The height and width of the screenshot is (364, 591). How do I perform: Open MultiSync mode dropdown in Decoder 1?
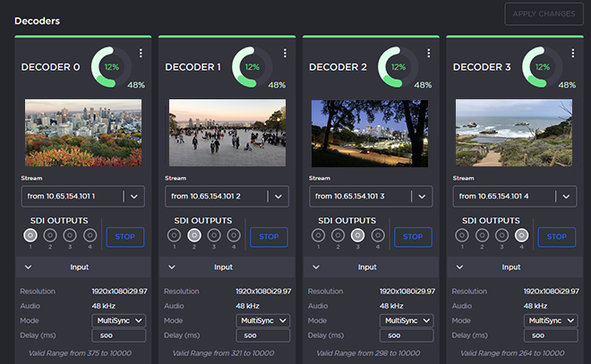(x=263, y=320)
